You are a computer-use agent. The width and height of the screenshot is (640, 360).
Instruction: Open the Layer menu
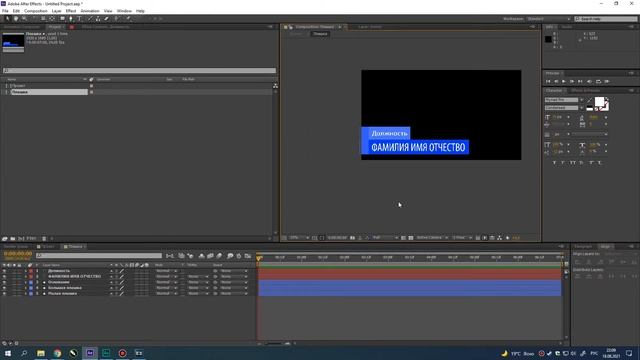(x=57, y=11)
